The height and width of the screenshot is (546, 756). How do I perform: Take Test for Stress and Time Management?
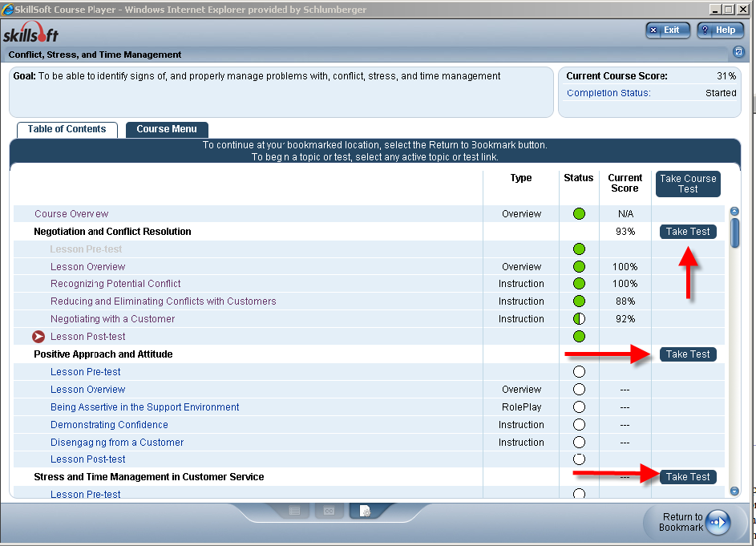pyautogui.click(x=688, y=476)
